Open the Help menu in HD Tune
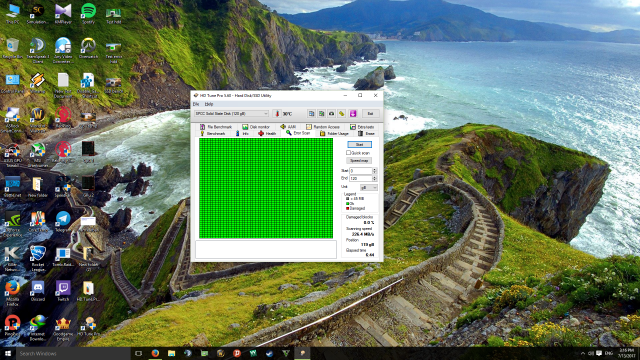 (209, 104)
